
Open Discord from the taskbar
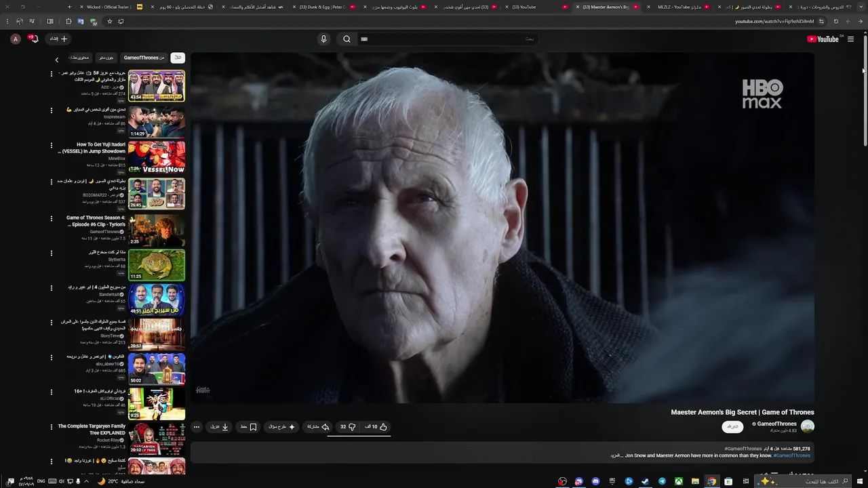tap(595, 481)
